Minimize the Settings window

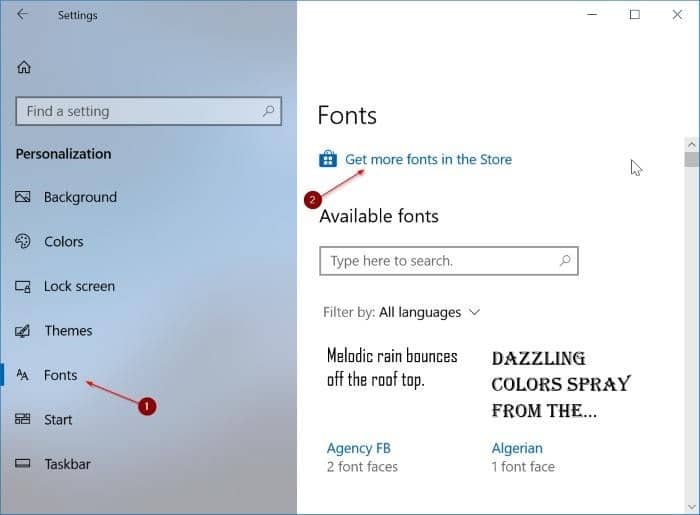pos(592,15)
